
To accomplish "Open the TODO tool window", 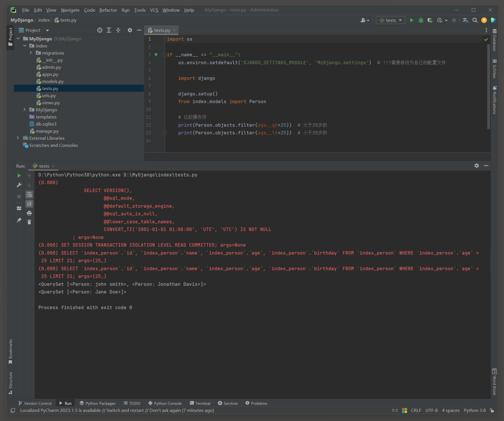I will click(x=132, y=403).
